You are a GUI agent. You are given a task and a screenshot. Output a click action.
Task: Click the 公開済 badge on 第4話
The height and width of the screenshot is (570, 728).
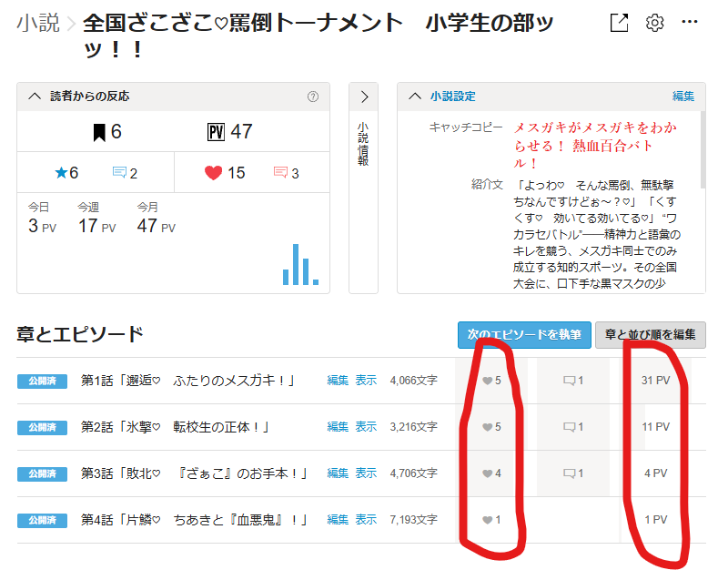coord(42,520)
